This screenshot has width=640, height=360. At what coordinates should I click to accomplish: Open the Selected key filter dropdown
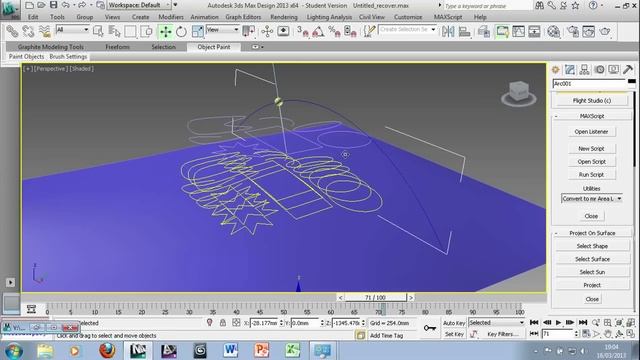tap(496, 323)
